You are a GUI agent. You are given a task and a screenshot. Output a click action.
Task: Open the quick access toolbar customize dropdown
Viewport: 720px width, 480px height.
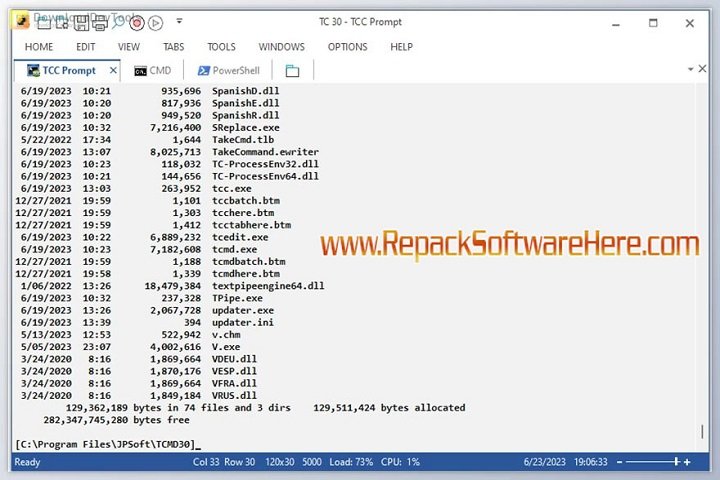179,21
